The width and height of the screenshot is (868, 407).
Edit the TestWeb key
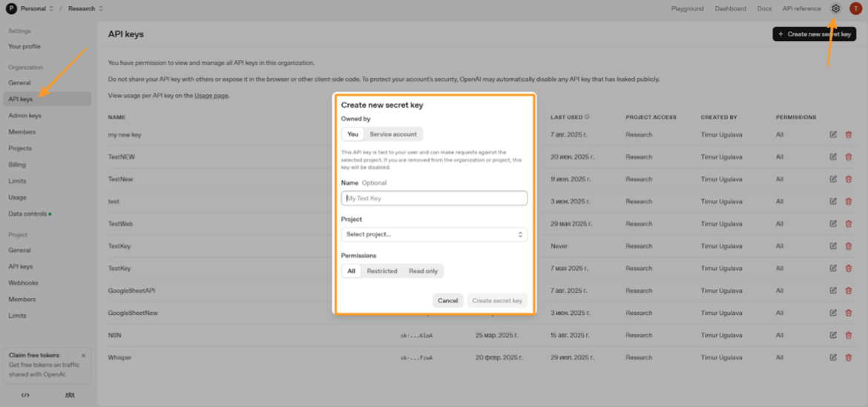click(833, 224)
